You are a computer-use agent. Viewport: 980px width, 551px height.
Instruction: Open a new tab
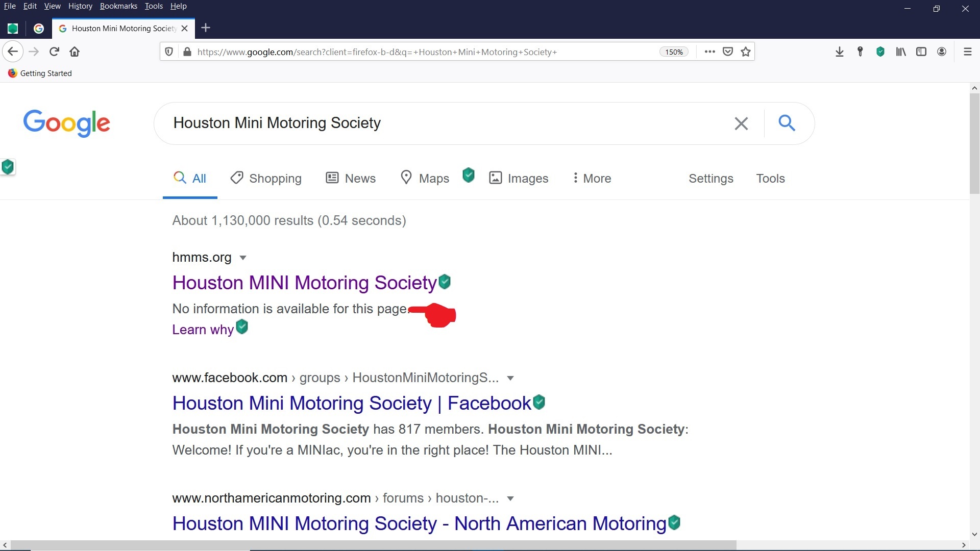tap(206, 28)
